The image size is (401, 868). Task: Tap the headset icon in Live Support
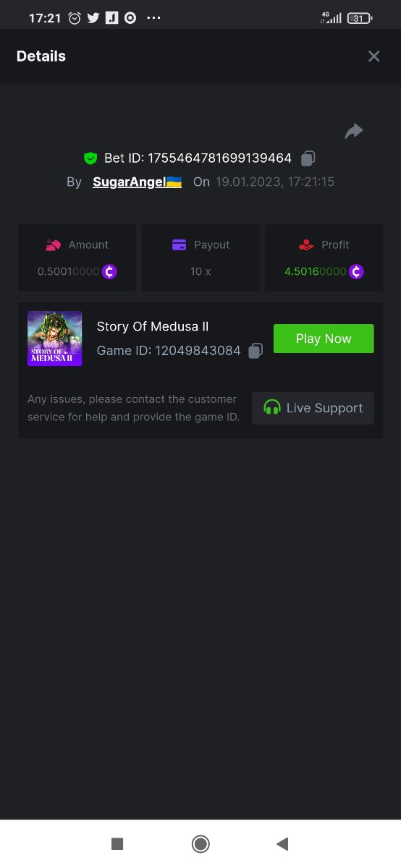(272, 408)
